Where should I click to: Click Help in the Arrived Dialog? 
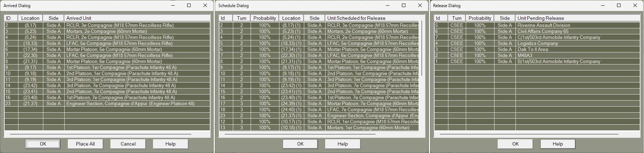(170, 144)
